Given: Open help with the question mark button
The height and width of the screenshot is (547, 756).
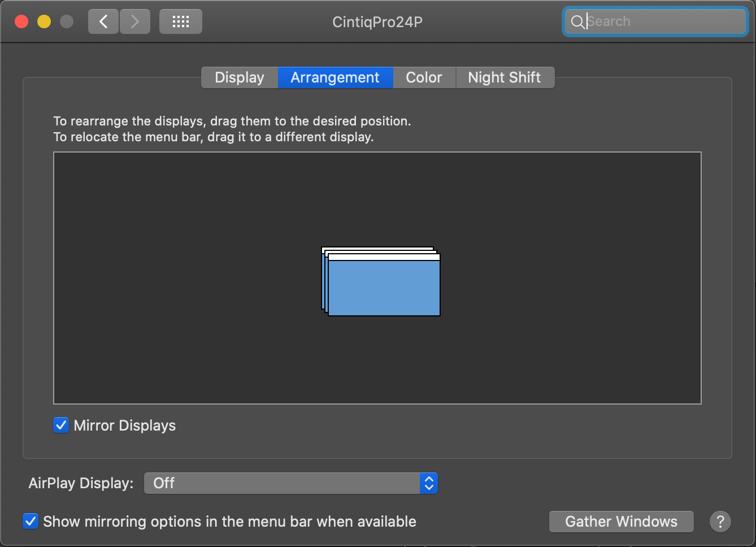Looking at the screenshot, I should 720,522.
